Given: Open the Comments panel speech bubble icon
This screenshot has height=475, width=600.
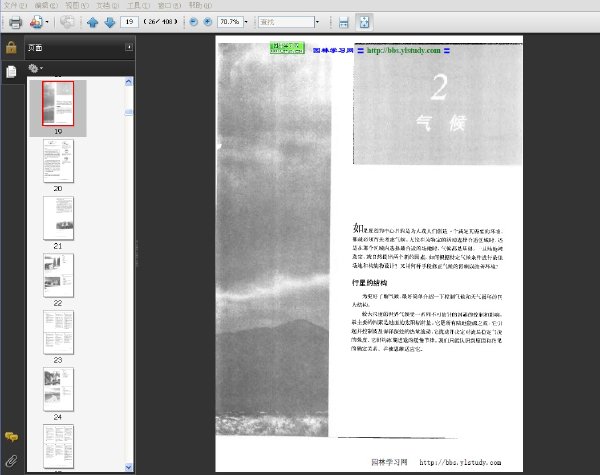Looking at the screenshot, I should pyautogui.click(x=11, y=437).
